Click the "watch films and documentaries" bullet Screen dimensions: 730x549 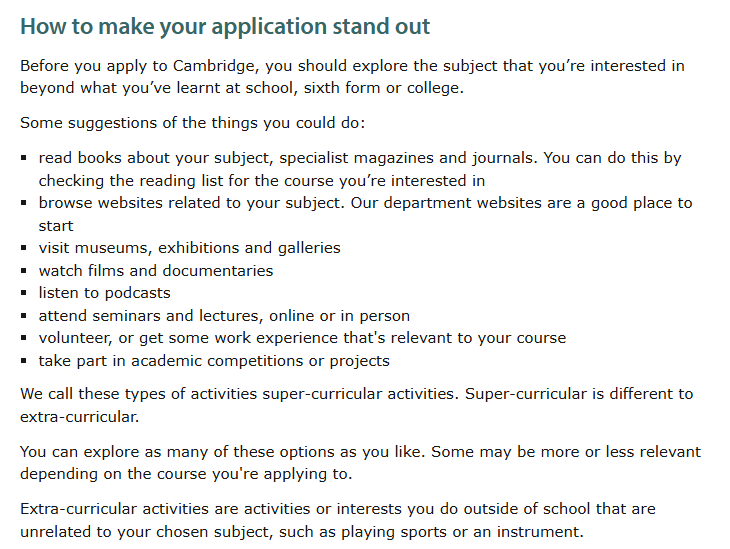[x=155, y=270]
